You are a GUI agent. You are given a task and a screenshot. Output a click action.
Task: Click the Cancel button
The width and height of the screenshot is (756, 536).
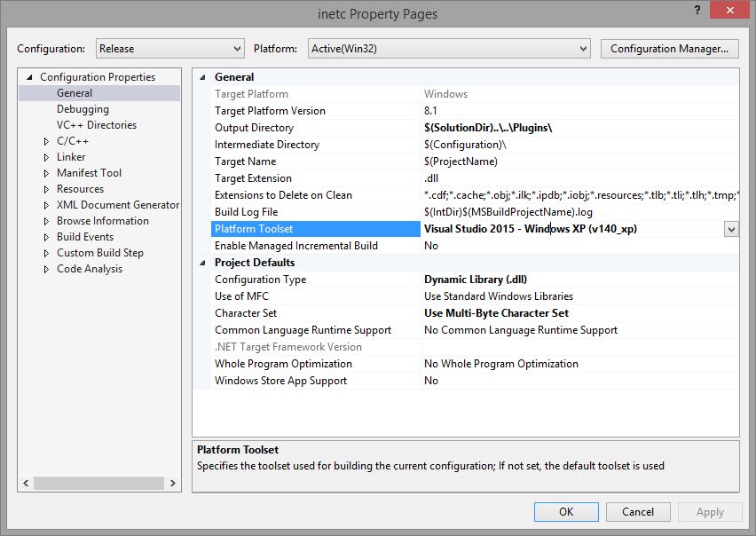[x=638, y=512]
